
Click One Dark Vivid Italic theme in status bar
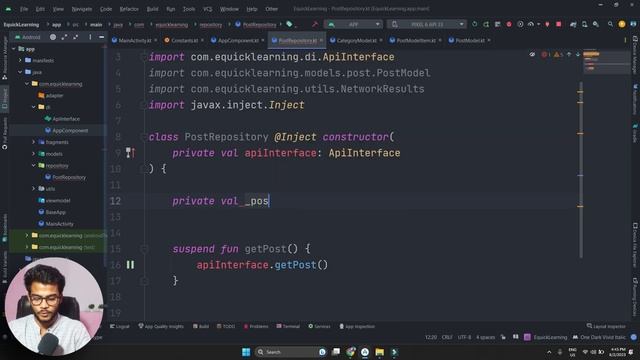pos(599,337)
